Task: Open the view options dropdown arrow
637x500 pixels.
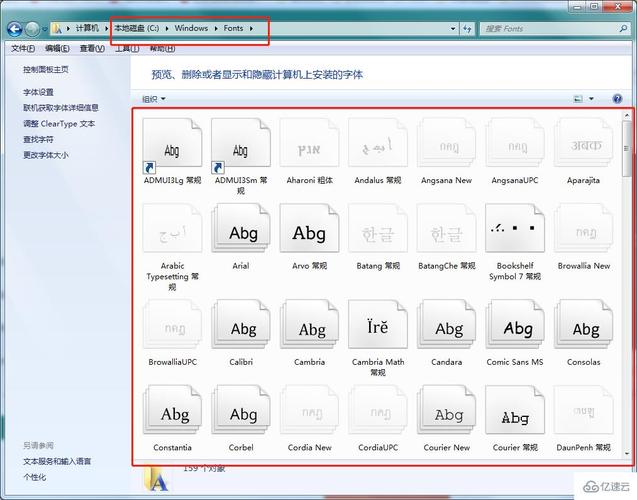Action: pyautogui.click(x=592, y=99)
